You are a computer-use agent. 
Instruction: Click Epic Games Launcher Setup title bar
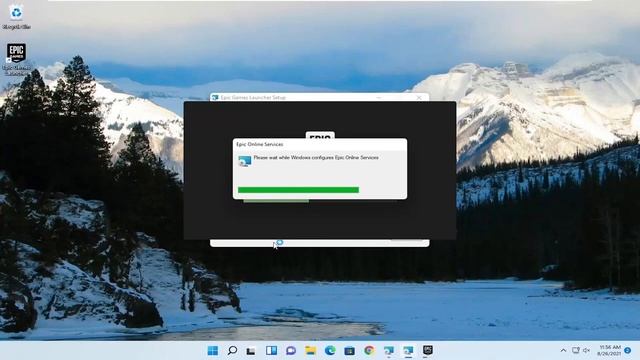(319, 98)
